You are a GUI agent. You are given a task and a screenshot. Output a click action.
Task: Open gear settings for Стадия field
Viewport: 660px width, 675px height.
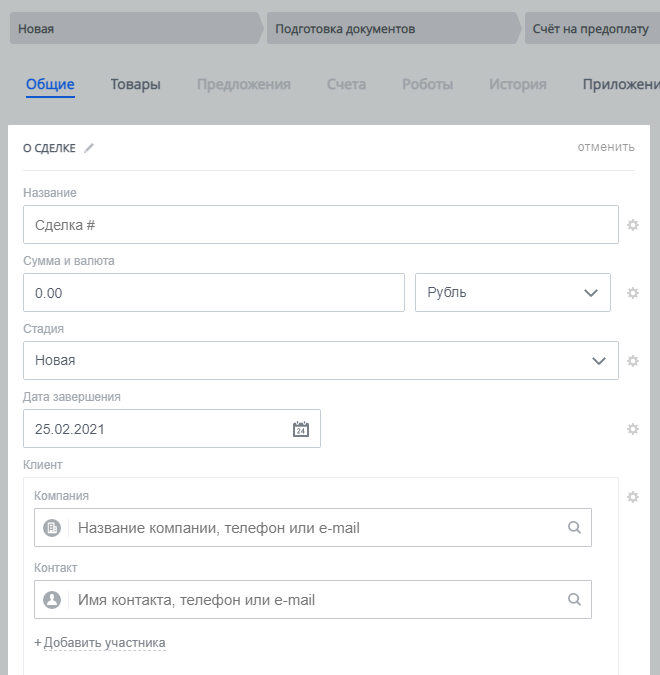[x=632, y=361]
